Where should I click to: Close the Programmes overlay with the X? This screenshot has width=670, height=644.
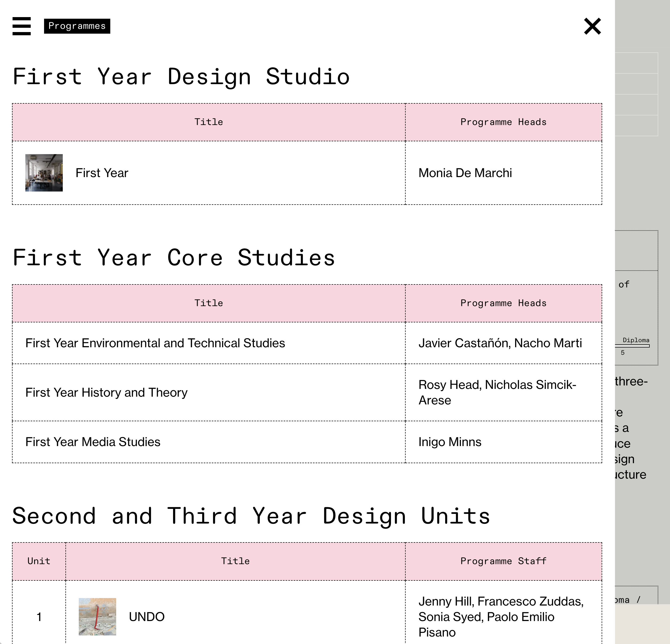(x=592, y=26)
